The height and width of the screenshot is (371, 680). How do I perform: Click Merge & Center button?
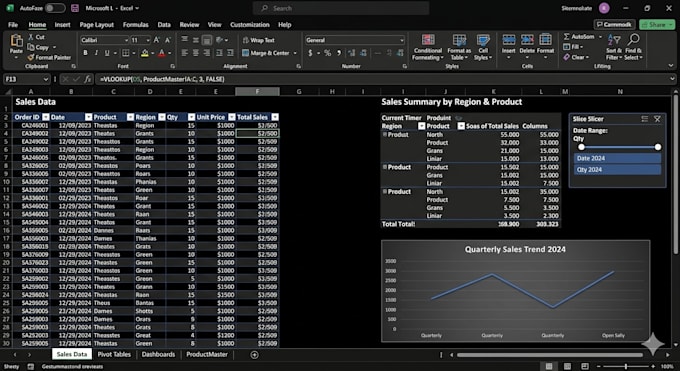click(266, 53)
